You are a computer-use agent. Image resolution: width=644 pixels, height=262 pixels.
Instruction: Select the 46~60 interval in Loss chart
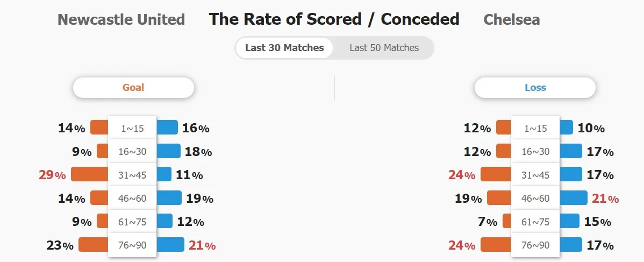535,198
